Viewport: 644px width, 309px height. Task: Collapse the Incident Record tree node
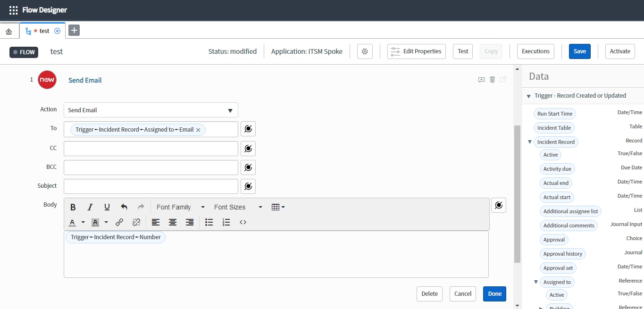530,142
